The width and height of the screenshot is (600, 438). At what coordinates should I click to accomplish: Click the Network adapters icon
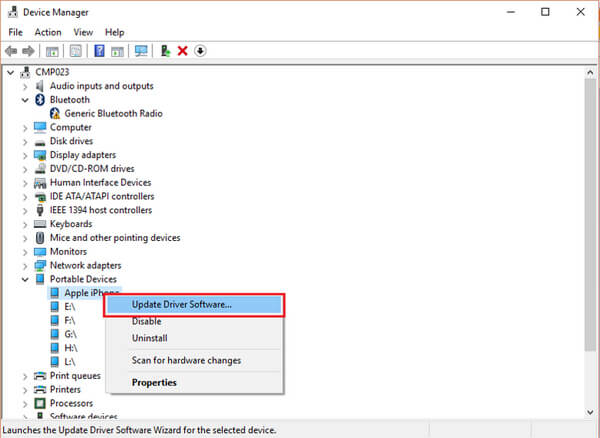40,265
